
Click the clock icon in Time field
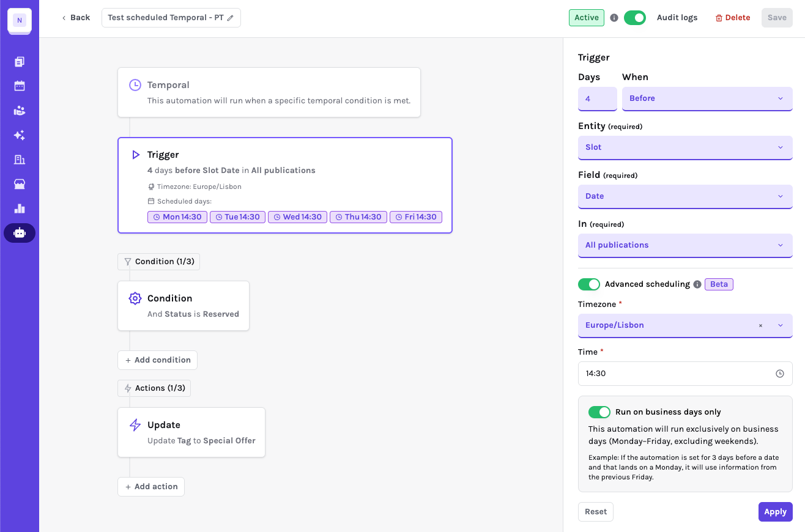pos(780,374)
